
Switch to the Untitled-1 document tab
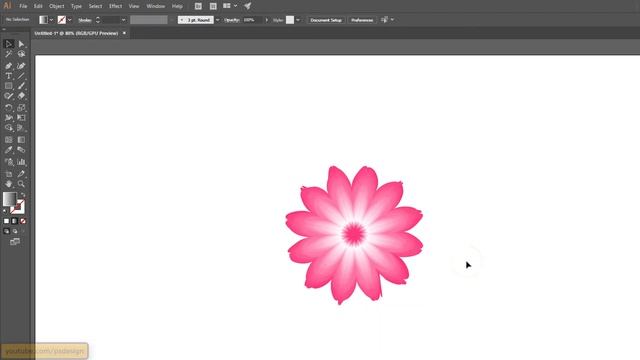[76, 33]
